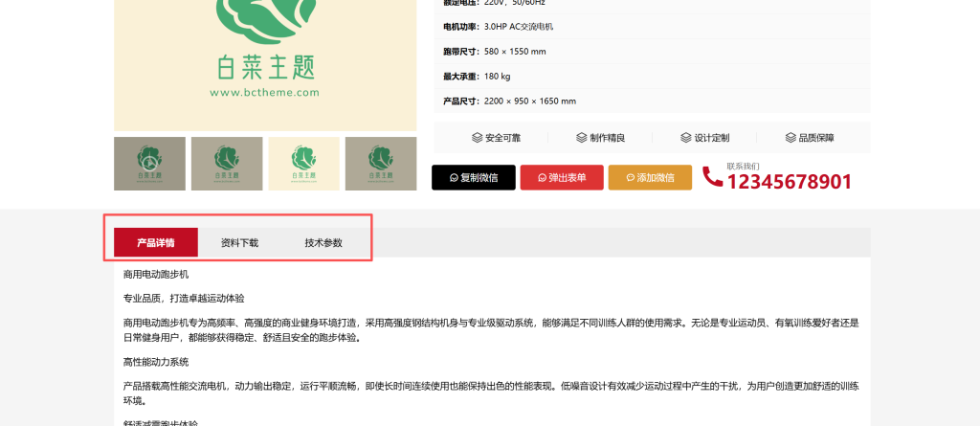Viewport: 980px width, 426px height.
Task: Click the 专业品质，打造卓越运动体验 line
Action: tap(184, 299)
